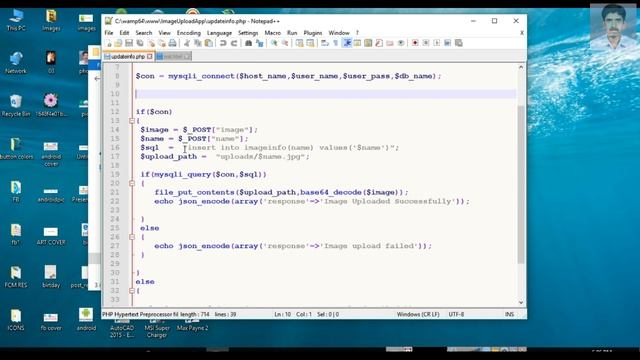Open the Max Payne 2 desktop shortcut
Image resolution: width=640 pixels, height=360 pixels.
coord(193,328)
